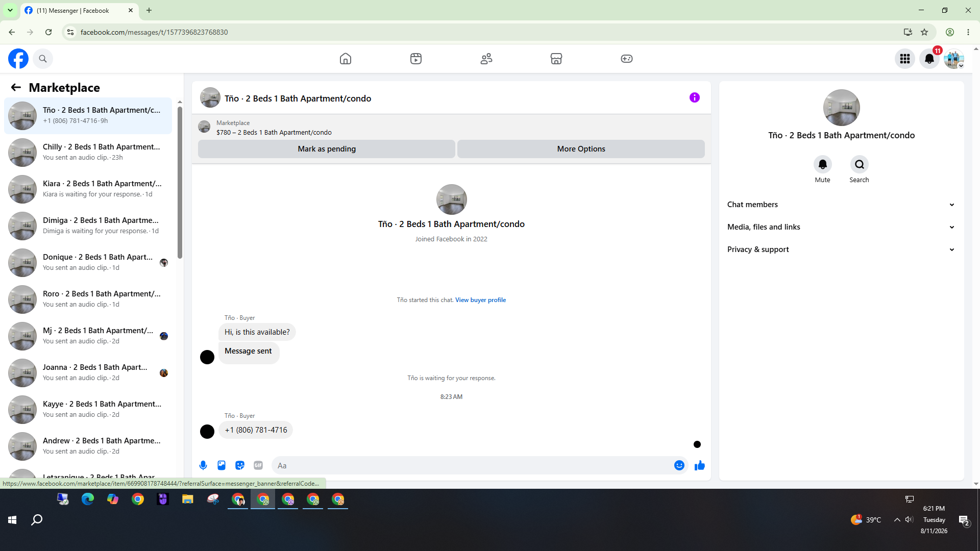
Task: Open Andrew conversation
Action: 88,446
